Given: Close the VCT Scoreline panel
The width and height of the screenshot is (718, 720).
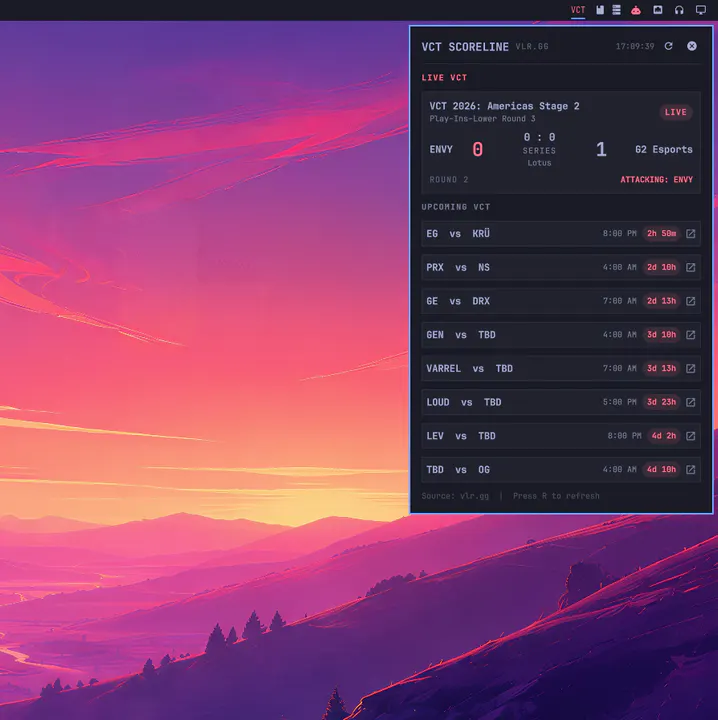Looking at the screenshot, I should (x=691, y=46).
